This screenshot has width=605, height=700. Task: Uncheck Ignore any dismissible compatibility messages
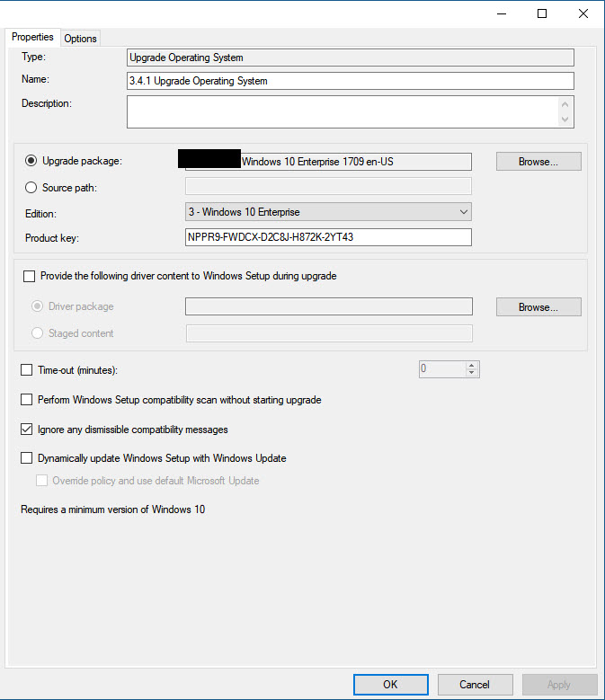(x=27, y=430)
